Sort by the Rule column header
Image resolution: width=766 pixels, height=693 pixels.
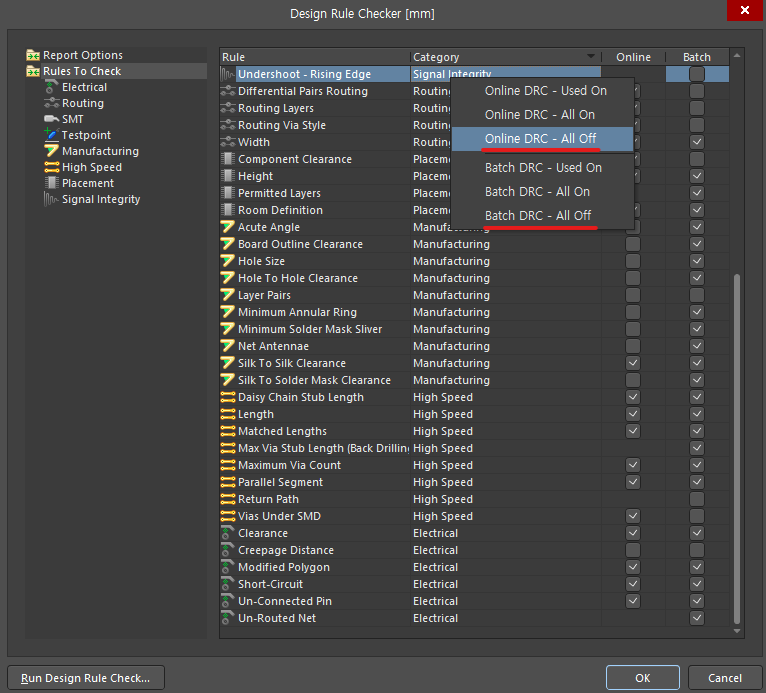tap(315, 57)
